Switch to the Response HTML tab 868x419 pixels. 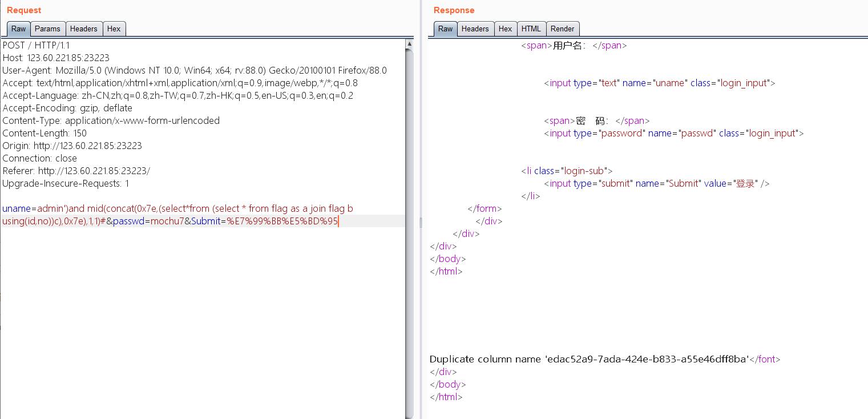[531, 29]
